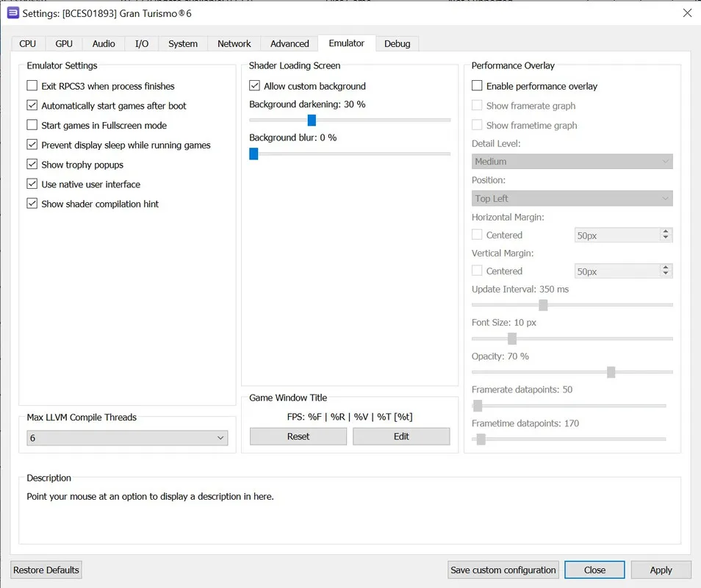The image size is (701, 588).
Task: Select the Advanced tab
Action: click(x=290, y=44)
